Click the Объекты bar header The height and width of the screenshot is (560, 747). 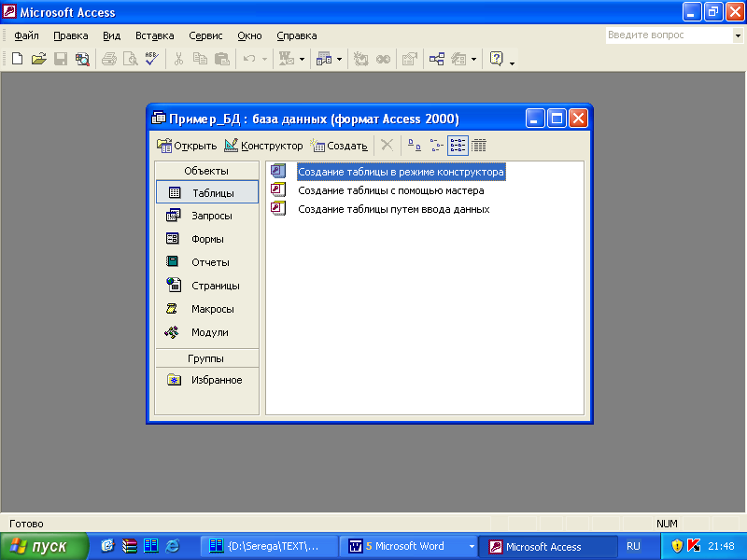(206, 171)
